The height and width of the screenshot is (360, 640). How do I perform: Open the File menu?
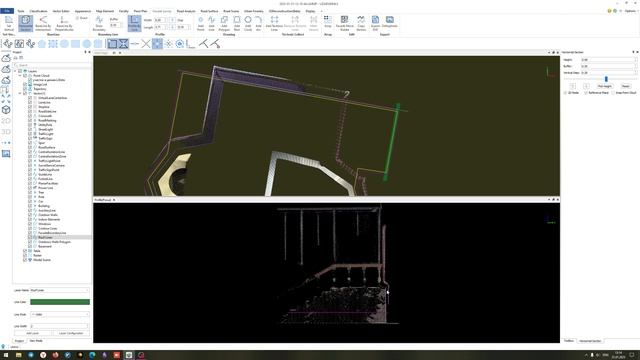(x=7, y=11)
